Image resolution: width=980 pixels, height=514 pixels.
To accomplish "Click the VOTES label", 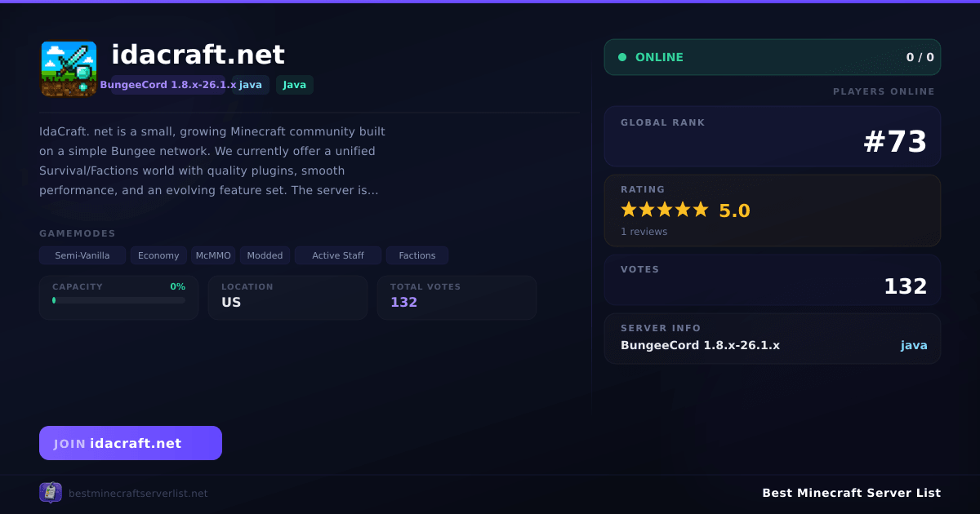I will tap(639, 269).
